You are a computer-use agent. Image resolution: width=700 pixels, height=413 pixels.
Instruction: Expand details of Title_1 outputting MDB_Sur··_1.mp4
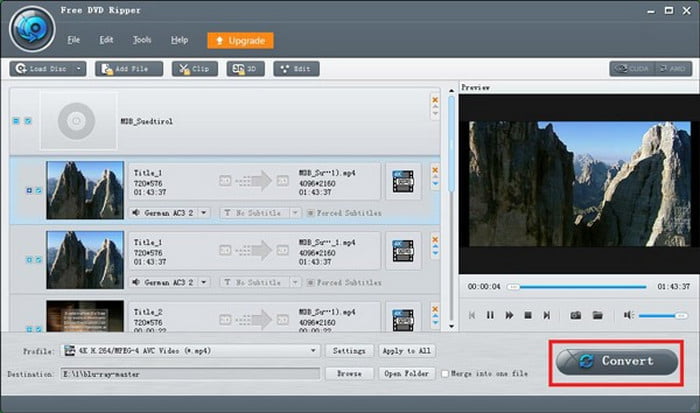pos(29,260)
